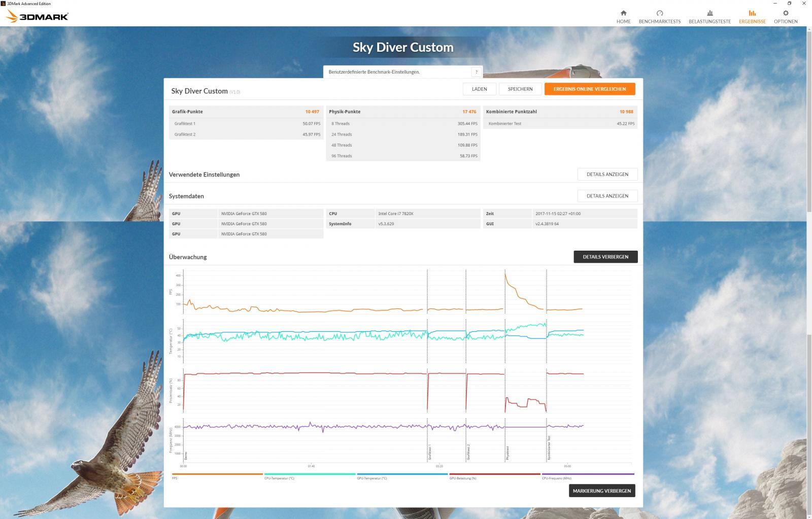Viewport: 812px width, 519px height.
Task: Select the Grafiktest 1 row
Action: coord(246,123)
